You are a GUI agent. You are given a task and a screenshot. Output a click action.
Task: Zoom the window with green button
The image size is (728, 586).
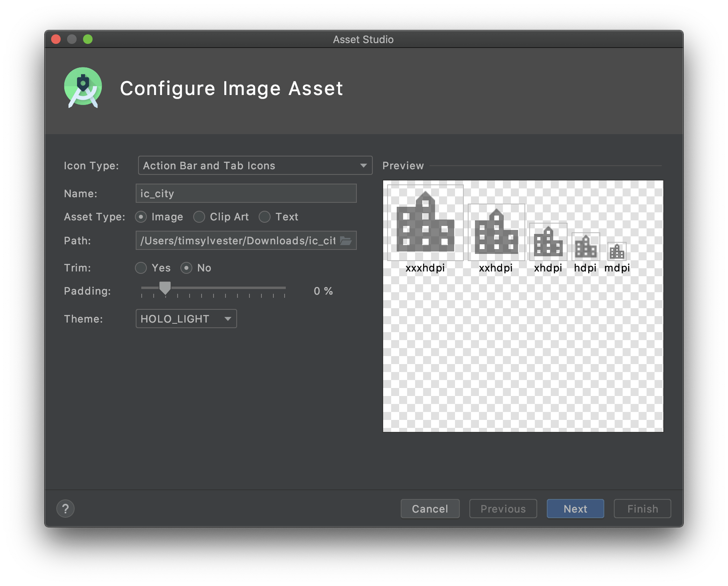88,39
